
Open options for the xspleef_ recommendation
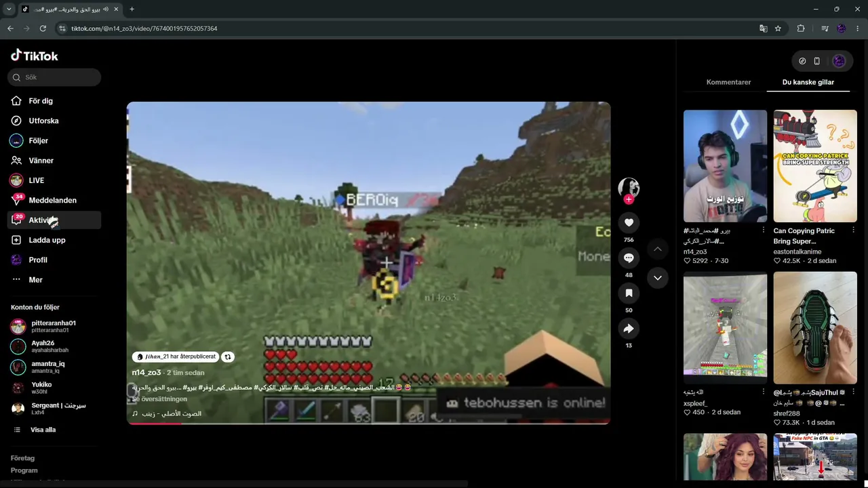(764, 392)
